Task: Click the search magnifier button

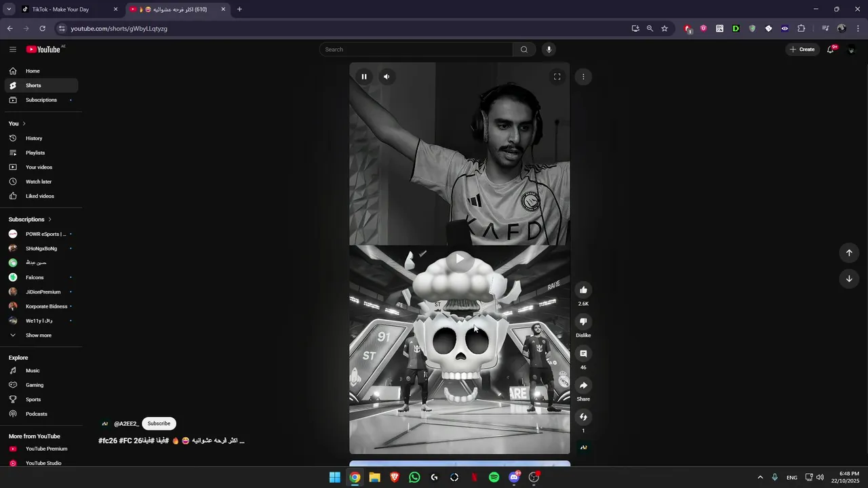Action: (x=524, y=49)
